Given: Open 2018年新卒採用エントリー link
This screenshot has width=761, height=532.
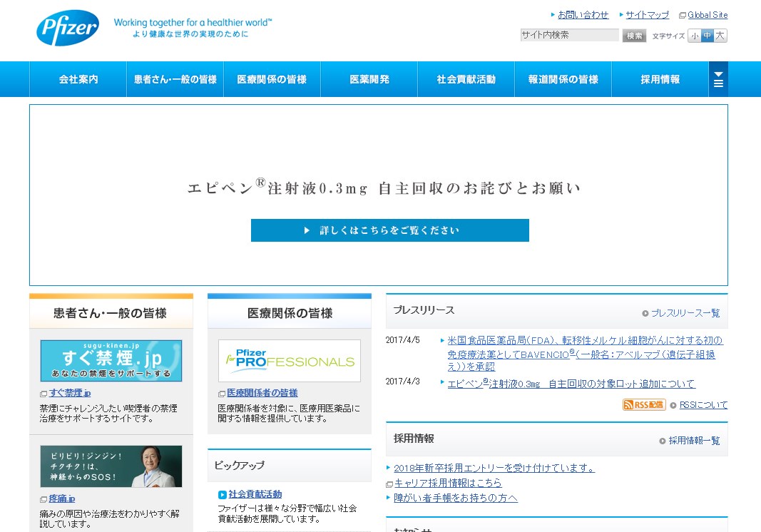Looking at the screenshot, I should pyautogui.click(x=494, y=468).
